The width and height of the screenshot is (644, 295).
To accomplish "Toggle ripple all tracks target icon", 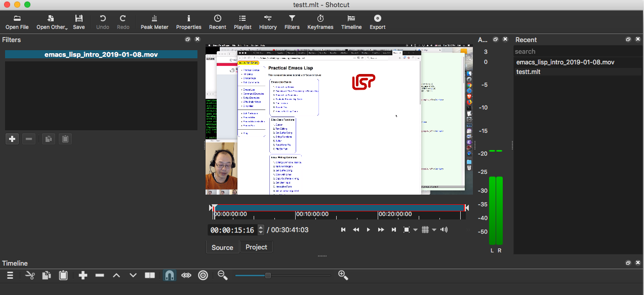I will pos(203,275).
